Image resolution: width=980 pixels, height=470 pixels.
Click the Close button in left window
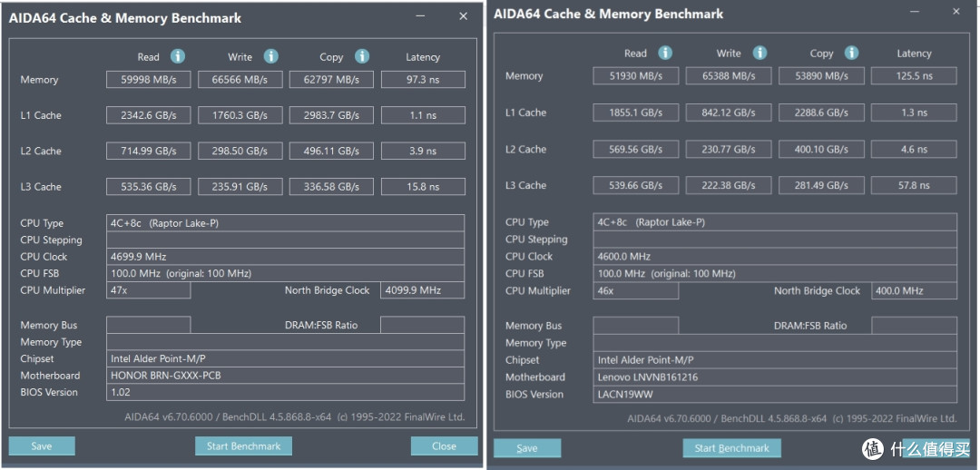(444, 446)
